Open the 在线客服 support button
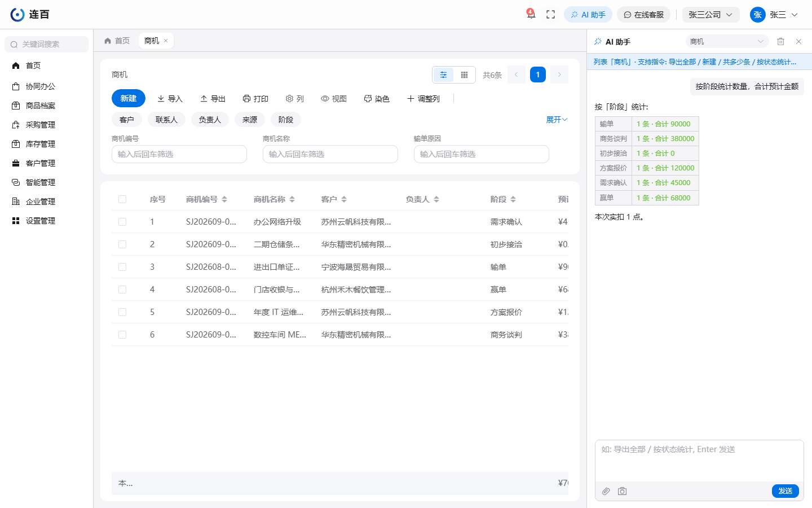812x508 pixels. [643, 15]
